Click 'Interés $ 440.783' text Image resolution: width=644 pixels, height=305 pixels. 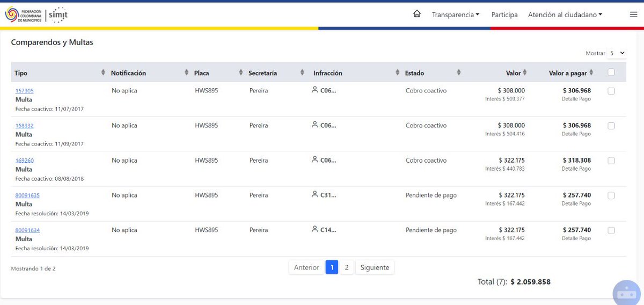coord(505,169)
